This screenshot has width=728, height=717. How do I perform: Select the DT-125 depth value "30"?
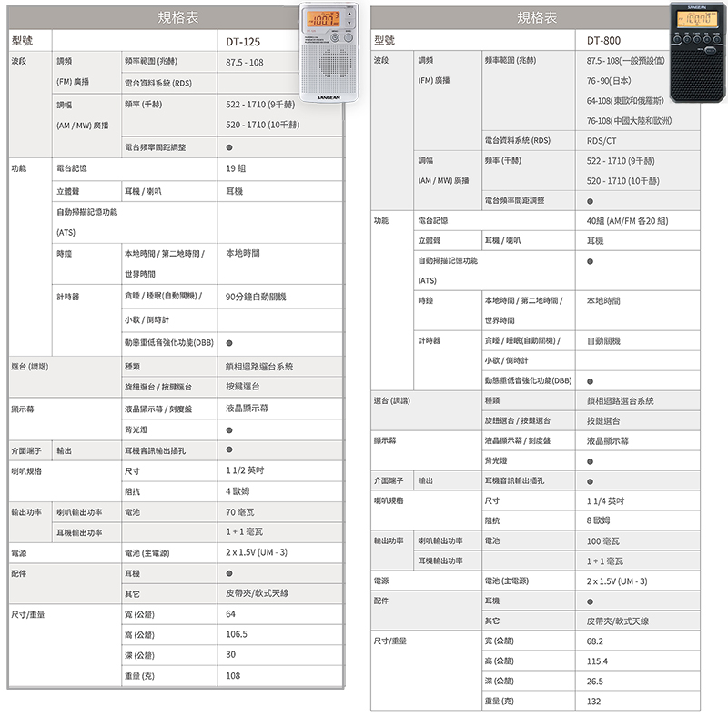point(231,655)
